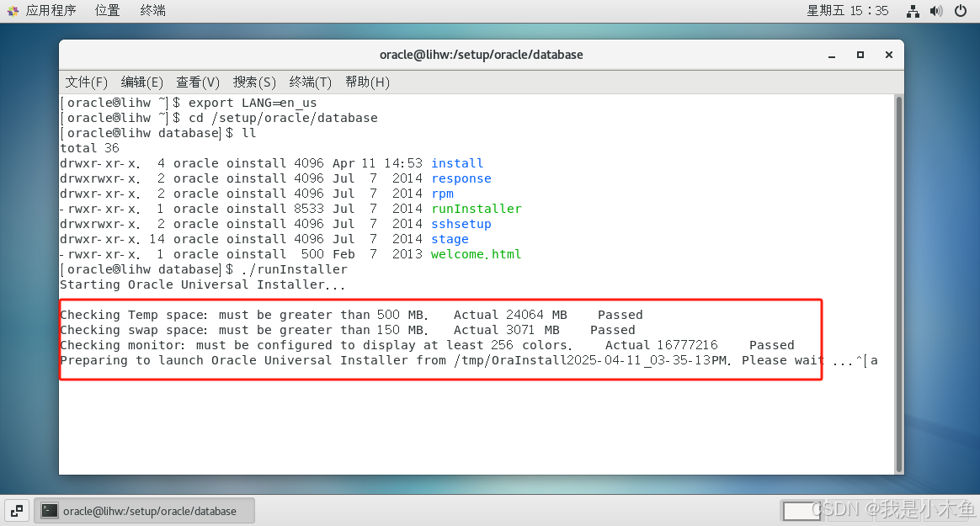Image resolution: width=980 pixels, height=526 pixels.
Task: Click the terminal vertical scrollbar
Action: click(x=898, y=284)
